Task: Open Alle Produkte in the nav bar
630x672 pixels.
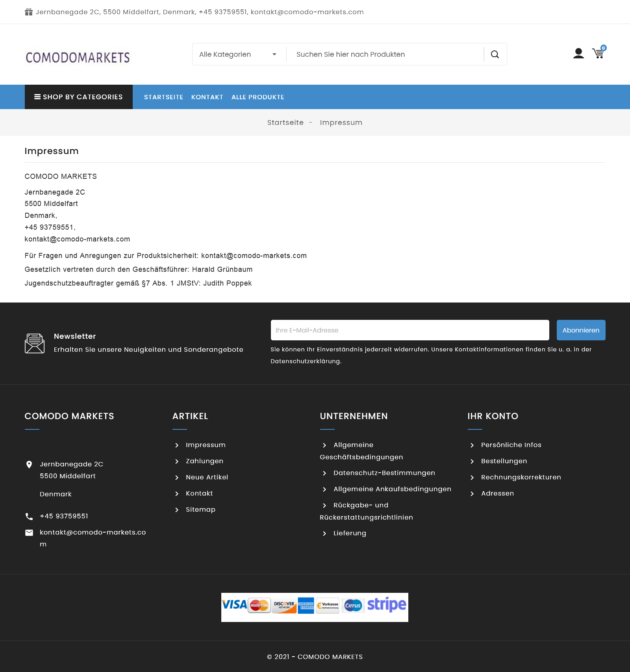Action: click(258, 97)
